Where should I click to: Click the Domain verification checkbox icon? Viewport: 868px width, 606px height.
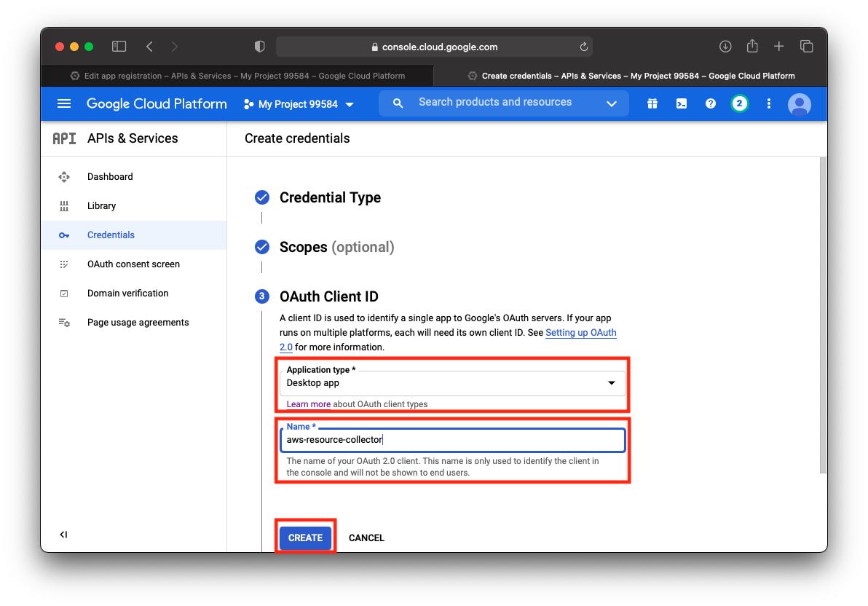click(64, 294)
